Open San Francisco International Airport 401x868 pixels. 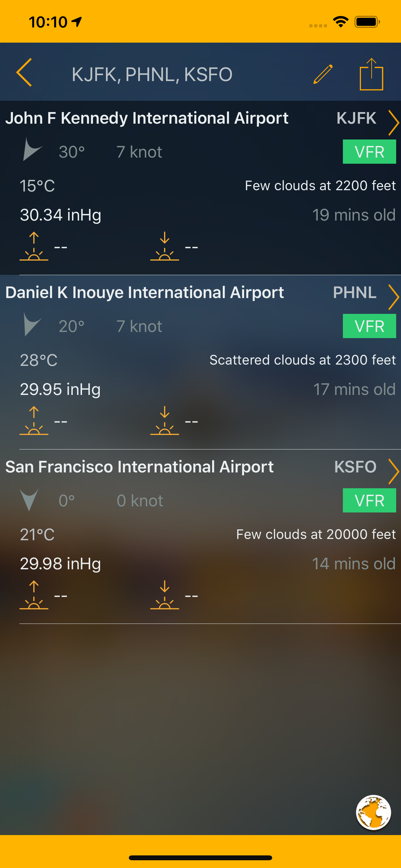pos(139,467)
